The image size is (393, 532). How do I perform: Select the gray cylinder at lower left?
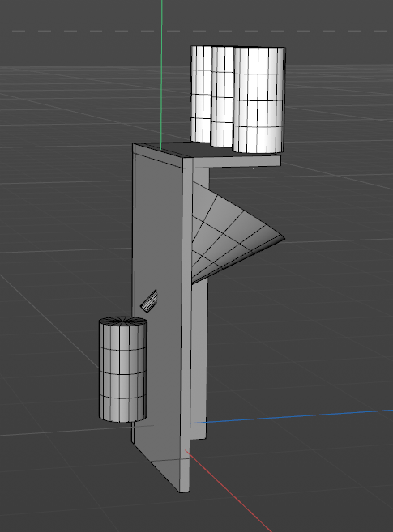123,370
